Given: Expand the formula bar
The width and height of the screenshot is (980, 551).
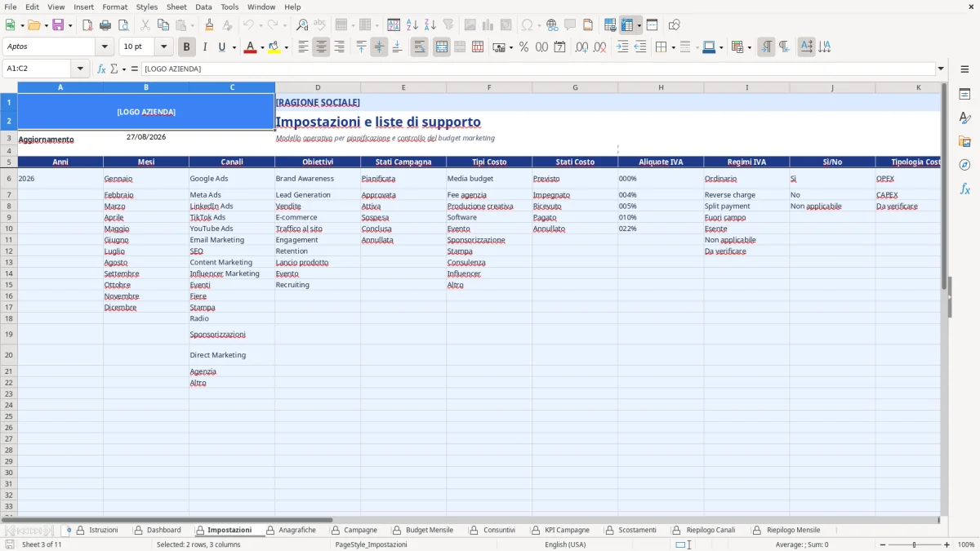Looking at the screenshot, I should tap(941, 69).
